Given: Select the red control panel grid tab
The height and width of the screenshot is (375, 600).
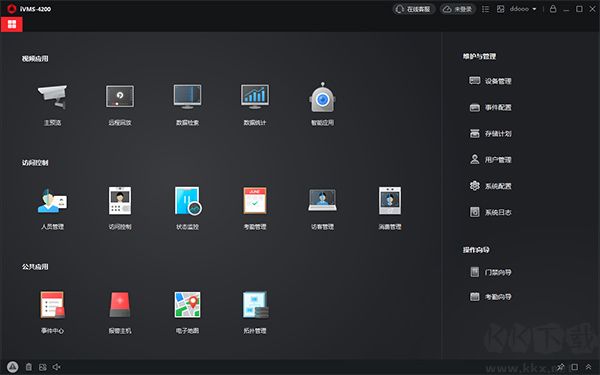Looking at the screenshot, I should point(12,24).
